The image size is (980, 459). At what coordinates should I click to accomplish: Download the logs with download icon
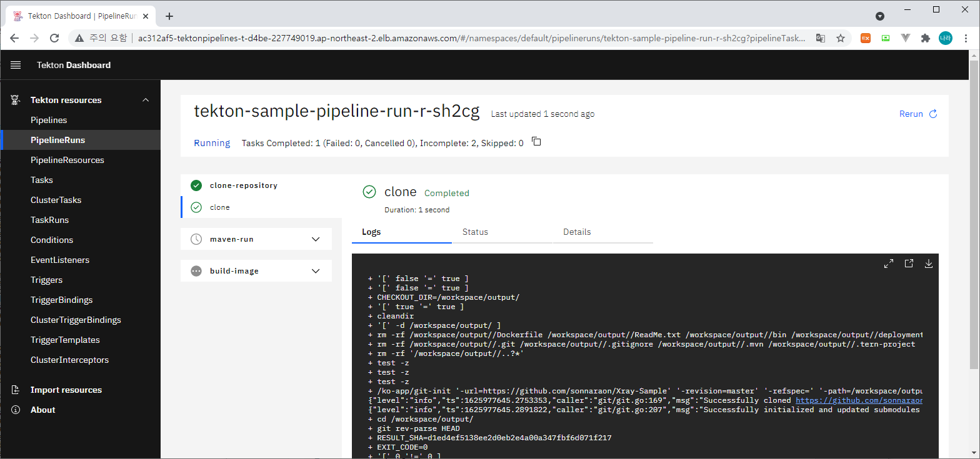[929, 264]
